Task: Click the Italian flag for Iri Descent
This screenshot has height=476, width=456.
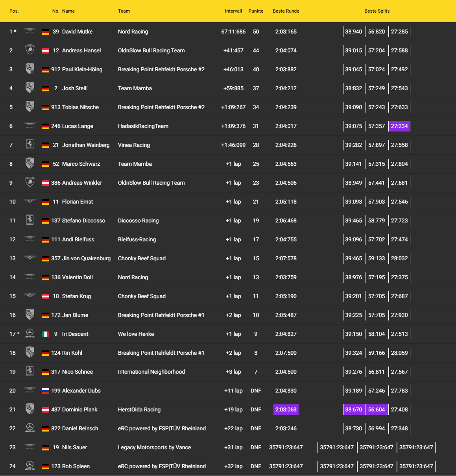Action: pos(46,334)
